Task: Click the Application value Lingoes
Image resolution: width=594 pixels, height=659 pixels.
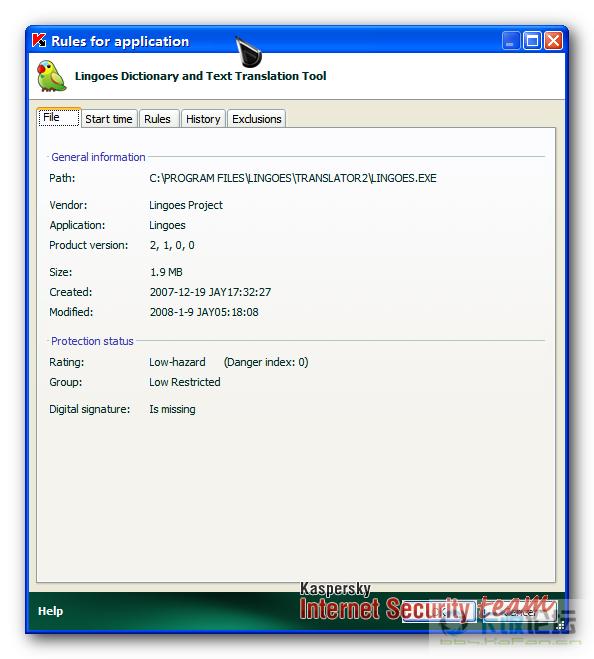Action: 167,225
